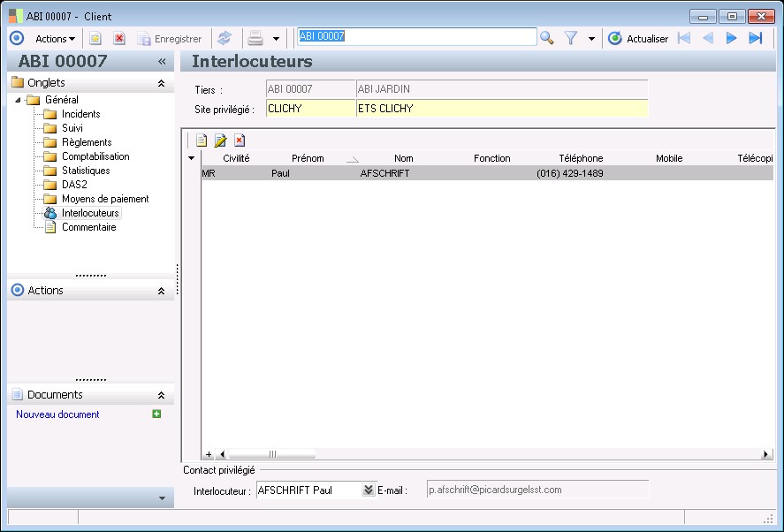Click the Nouveau document link
The width and height of the screenshot is (784, 532).
(x=57, y=414)
